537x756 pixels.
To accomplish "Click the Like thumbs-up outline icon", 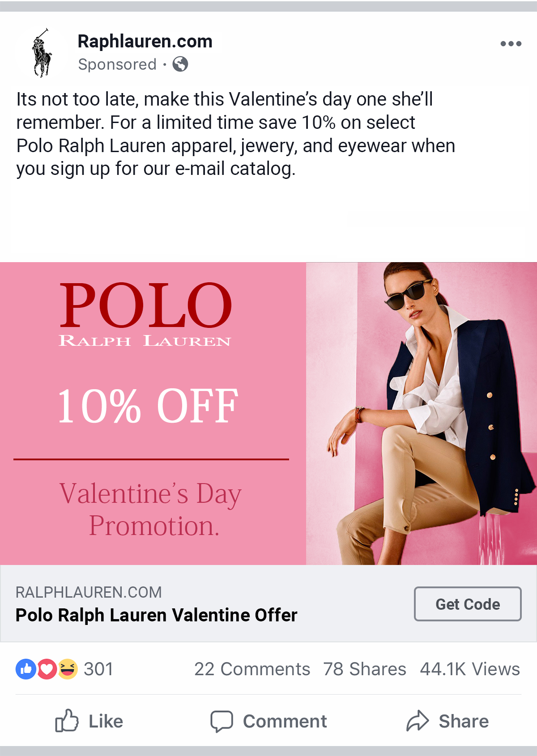I will (67, 721).
